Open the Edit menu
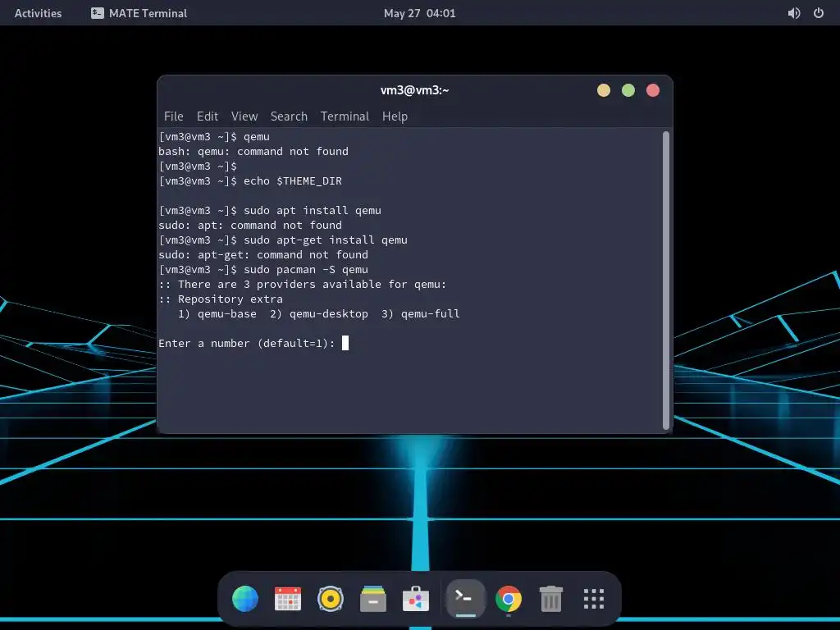The height and width of the screenshot is (630, 840). coord(208,116)
